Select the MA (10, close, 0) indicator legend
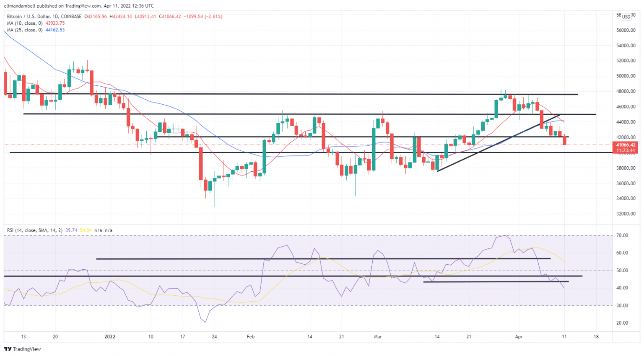This screenshot has width=644, height=356. (x=25, y=23)
